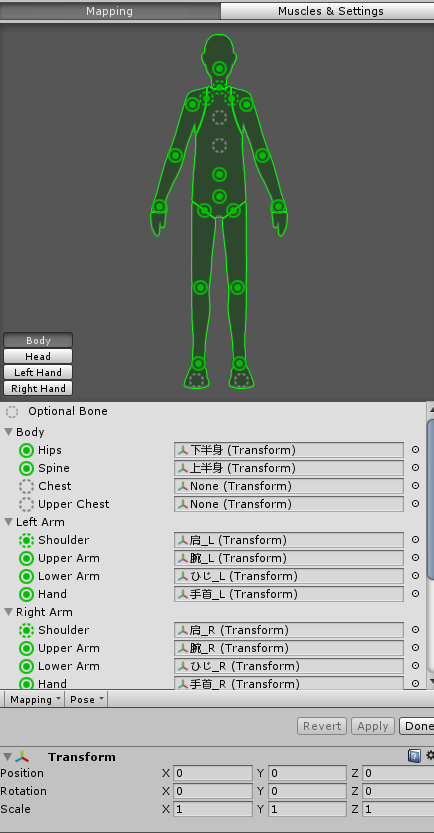Click the Spine bone status circle
The width and height of the screenshot is (434, 833).
[x=26, y=469]
